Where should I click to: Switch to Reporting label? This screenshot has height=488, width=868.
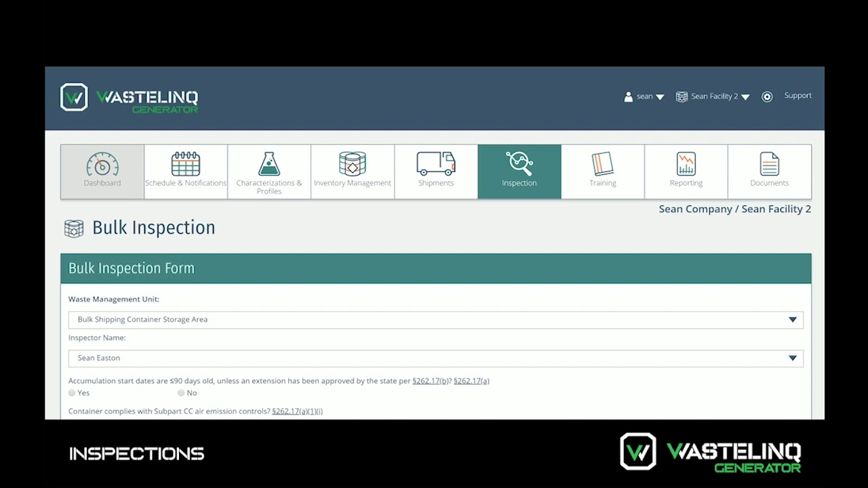coord(686,183)
